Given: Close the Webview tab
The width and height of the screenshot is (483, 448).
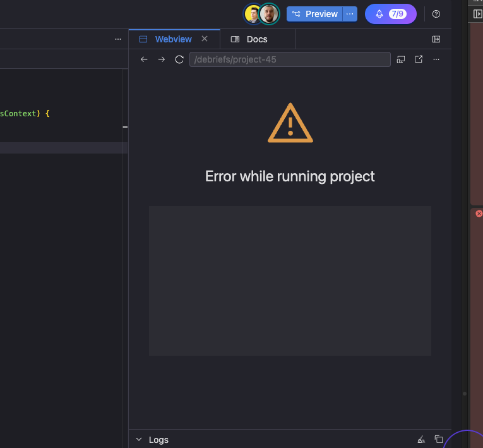Looking at the screenshot, I should tap(205, 39).
